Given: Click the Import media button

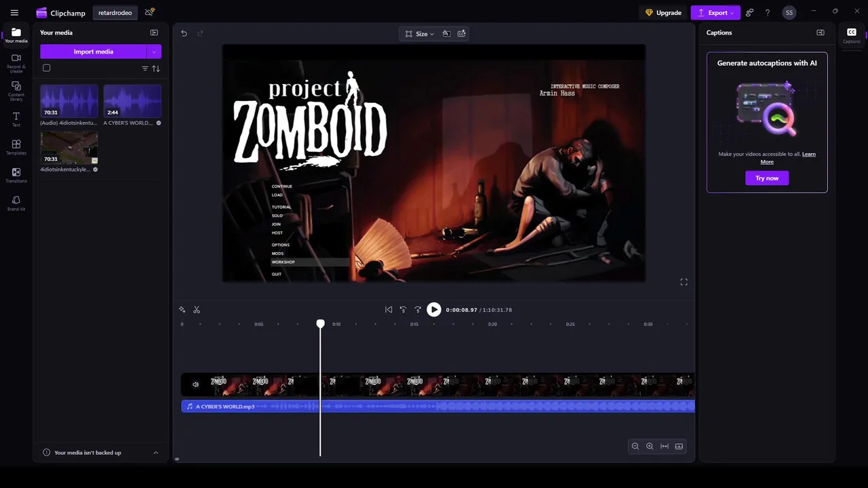Looking at the screenshot, I should pyautogui.click(x=94, y=52).
